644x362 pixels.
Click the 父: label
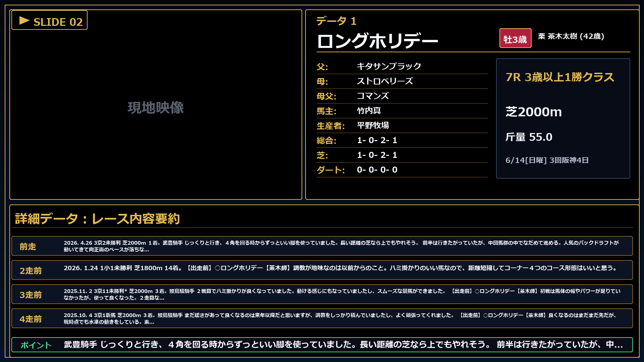(x=322, y=66)
